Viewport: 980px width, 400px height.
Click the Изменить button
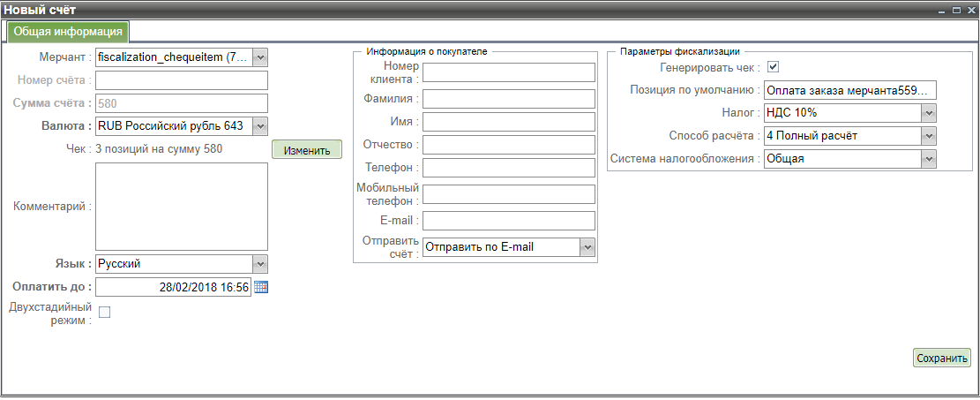tap(306, 150)
